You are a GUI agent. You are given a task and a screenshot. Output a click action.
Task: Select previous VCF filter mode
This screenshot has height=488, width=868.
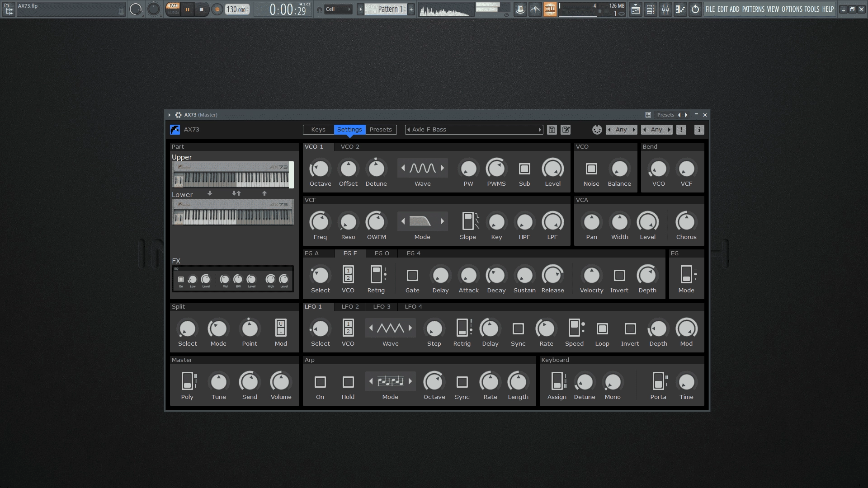[403, 221]
